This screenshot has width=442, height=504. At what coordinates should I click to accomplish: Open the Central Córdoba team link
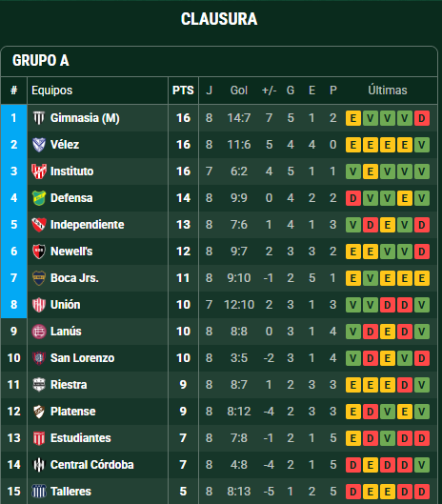coord(92,465)
